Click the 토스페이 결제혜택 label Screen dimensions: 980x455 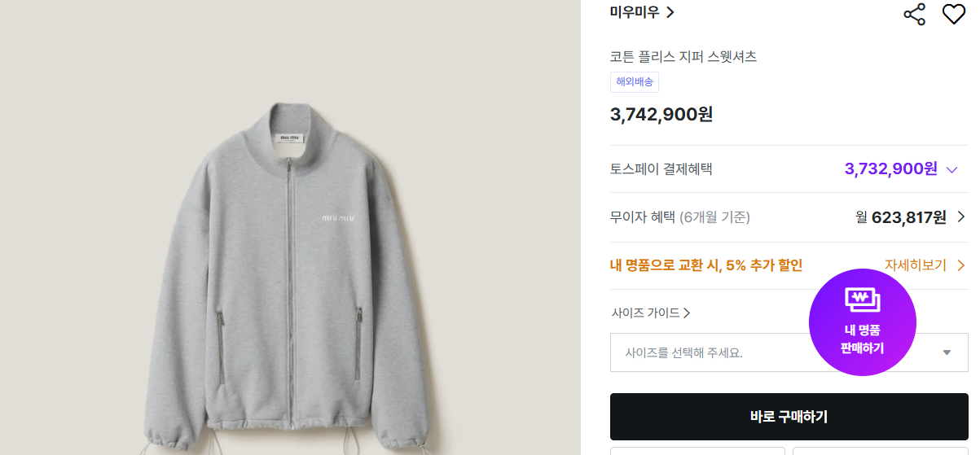pyautogui.click(x=661, y=169)
